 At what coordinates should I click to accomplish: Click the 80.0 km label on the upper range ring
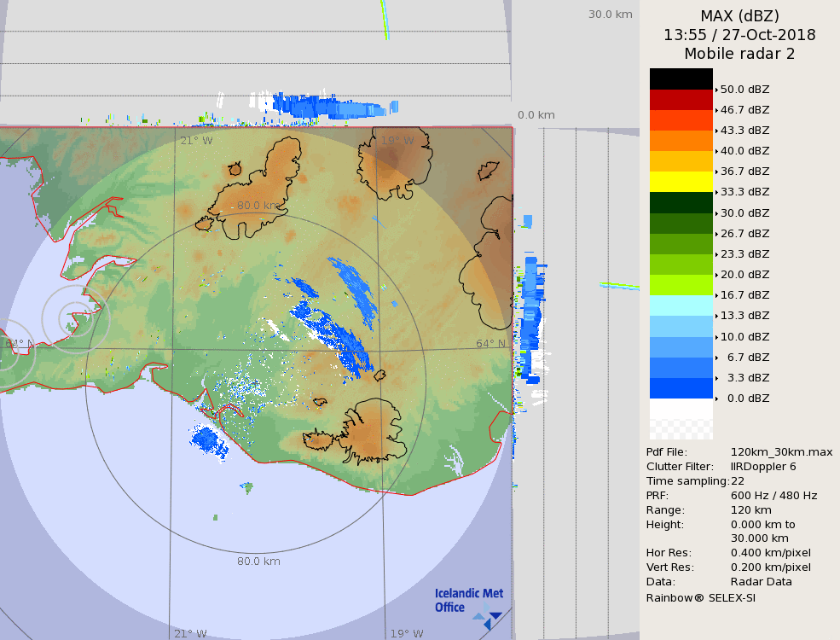click(258, 206)
